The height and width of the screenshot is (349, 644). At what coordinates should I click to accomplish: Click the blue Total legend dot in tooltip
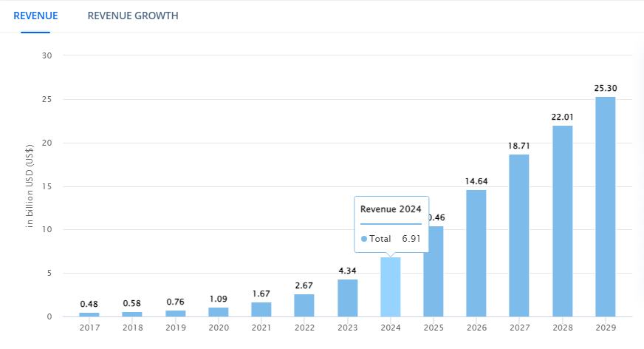pyautogui.click(x=364, y=239)
